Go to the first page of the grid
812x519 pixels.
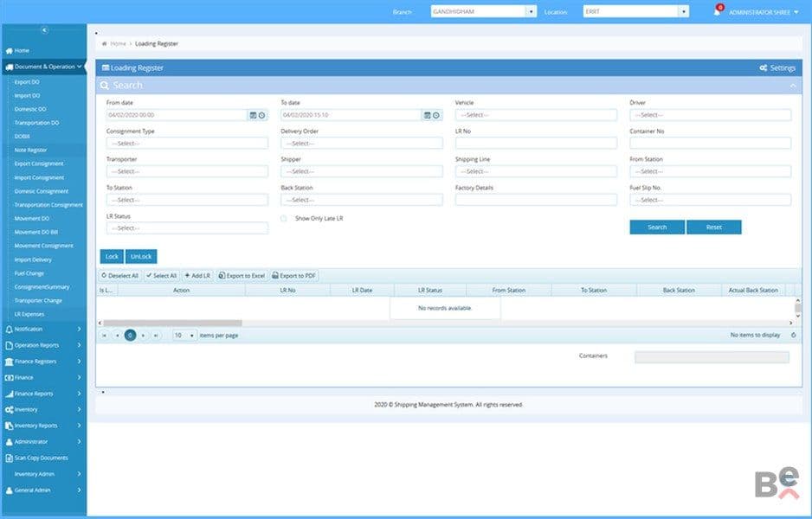pyautogui.click(x=104, y=336)
